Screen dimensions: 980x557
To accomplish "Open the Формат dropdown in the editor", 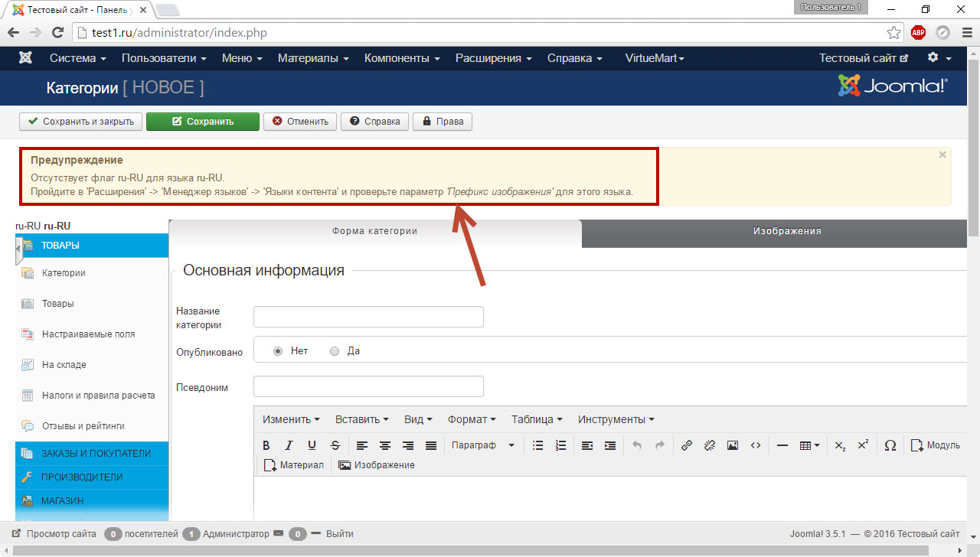I will [x=471, y=419].
